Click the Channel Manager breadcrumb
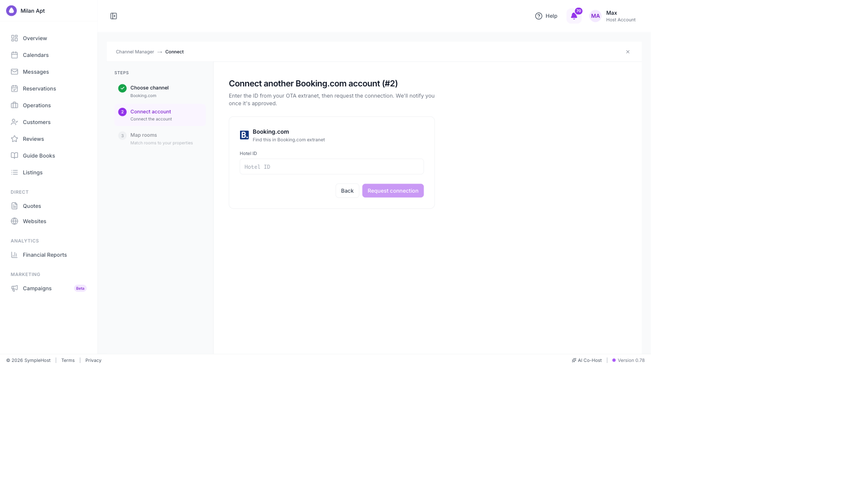 coord(135,52)
